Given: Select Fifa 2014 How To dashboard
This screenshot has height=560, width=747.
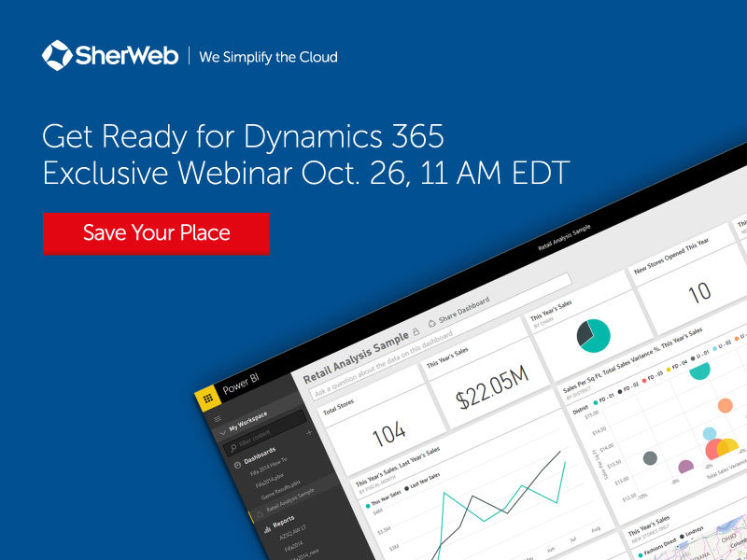Looking at the screenshot, I should click(269, 468).
